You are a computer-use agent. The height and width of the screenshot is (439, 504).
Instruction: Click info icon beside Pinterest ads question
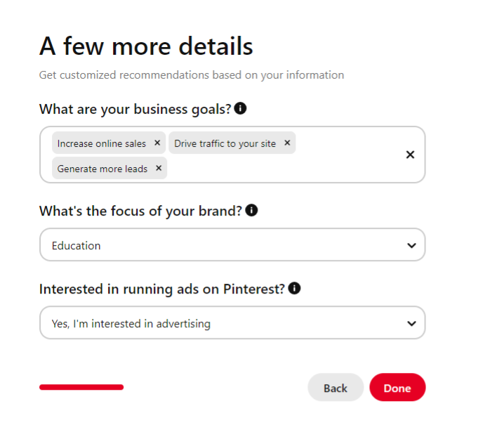(294, 288)
